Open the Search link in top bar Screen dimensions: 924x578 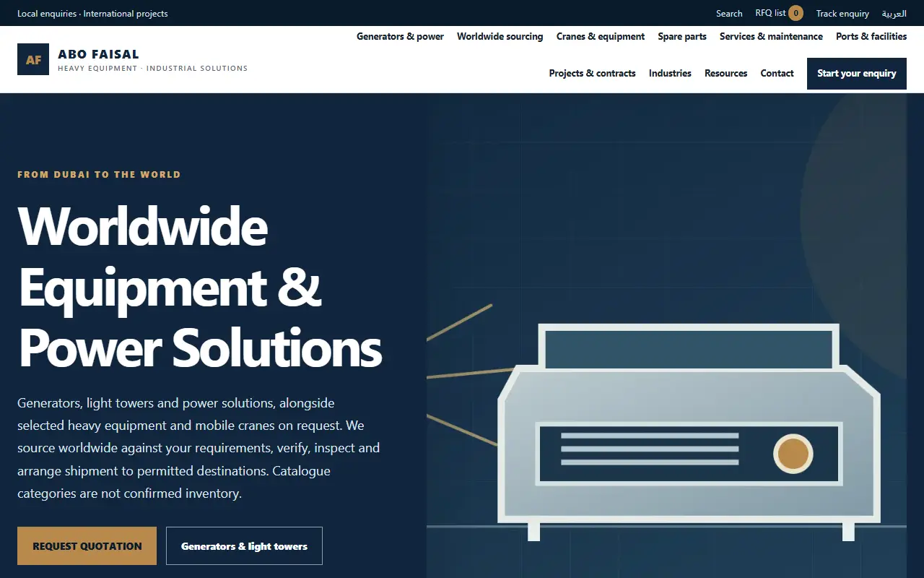729,14
